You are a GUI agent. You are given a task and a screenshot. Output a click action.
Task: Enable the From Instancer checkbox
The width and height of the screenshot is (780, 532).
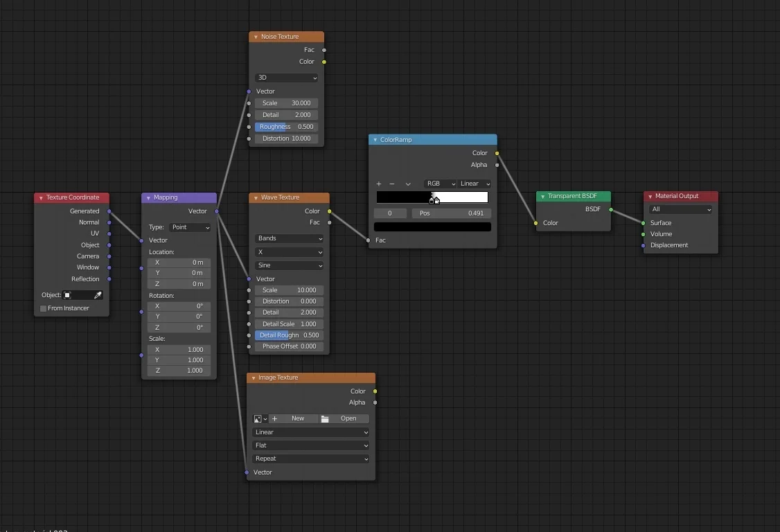coord(44,308)
